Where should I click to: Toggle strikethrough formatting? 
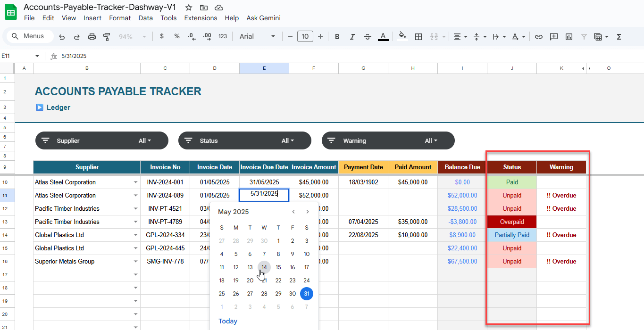pos(368,37)
